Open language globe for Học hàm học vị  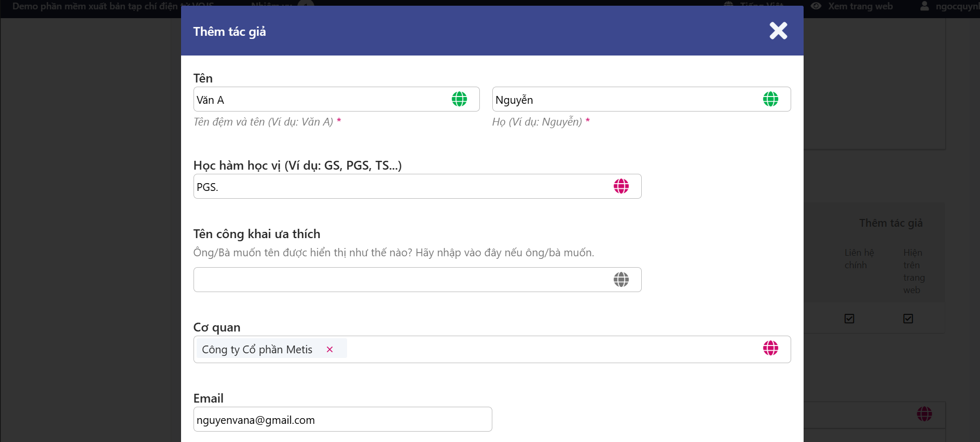pyautogui.click(x=621, y=186)
